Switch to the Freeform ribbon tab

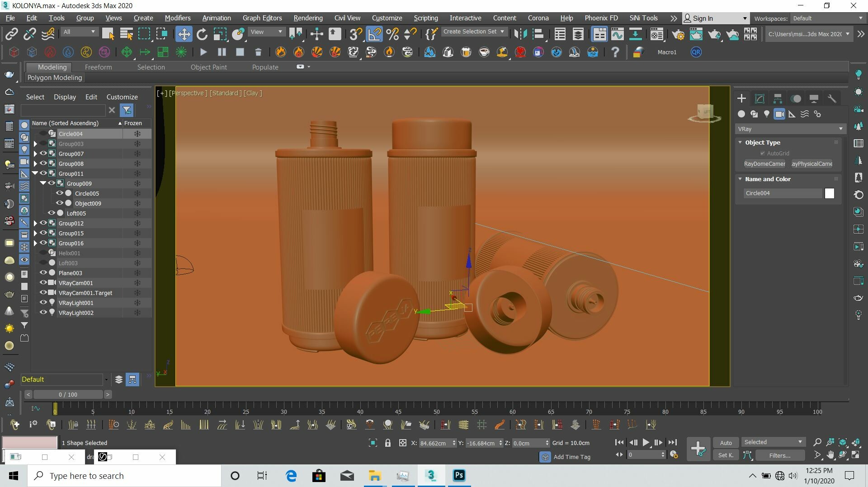(x=98, y=67)
